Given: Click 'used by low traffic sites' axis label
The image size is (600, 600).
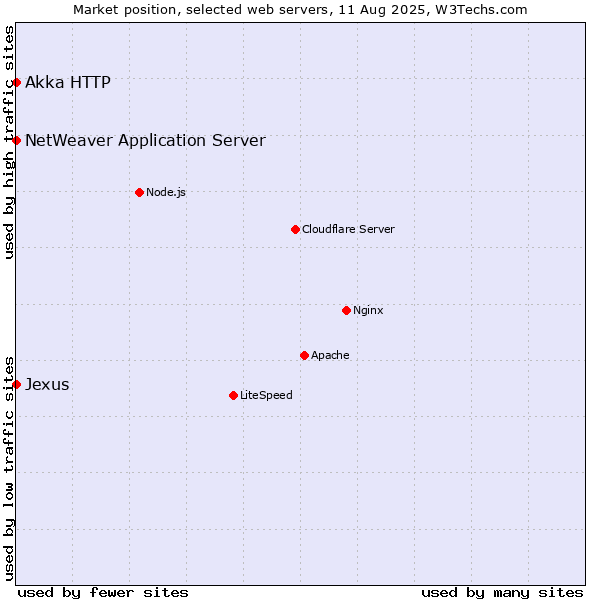Looking at the screenshot, I should [x=8, y=469].
